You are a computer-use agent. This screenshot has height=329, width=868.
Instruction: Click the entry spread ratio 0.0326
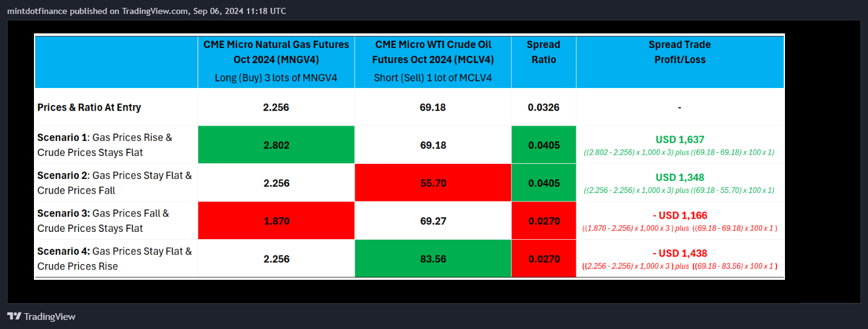coord(543,107)
